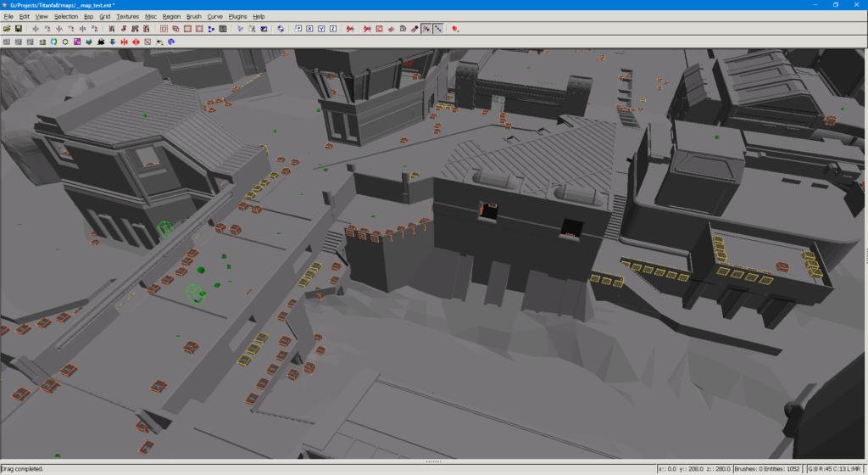The width and height of the screenshot is (868, 475).
Task: Toggle the second crossed-out brush selection filter
Action: pos(367,29)
